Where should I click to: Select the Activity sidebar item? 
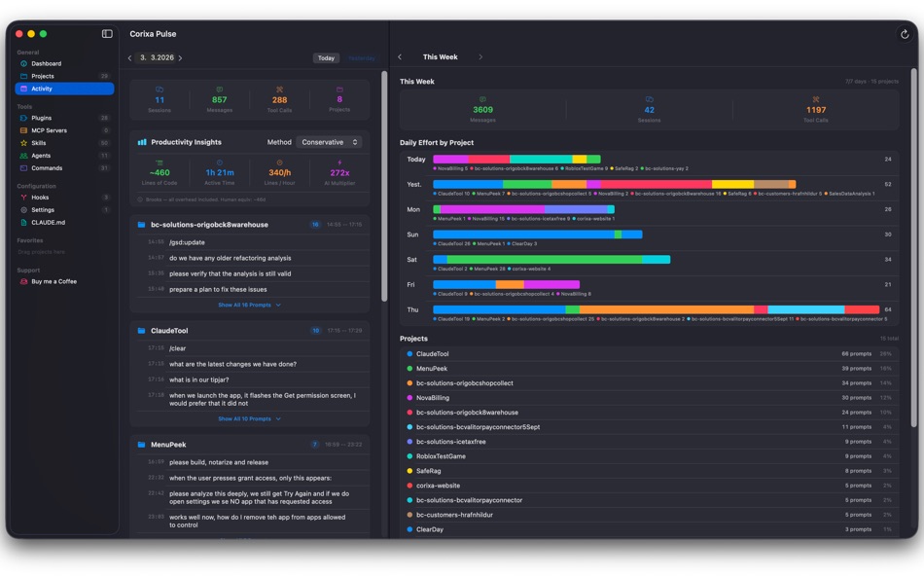[44, 89]
